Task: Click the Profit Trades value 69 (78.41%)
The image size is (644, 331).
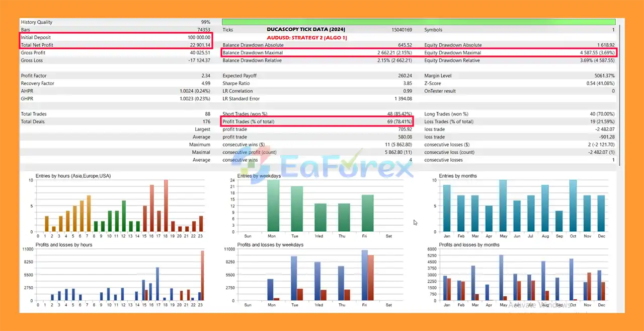Action: pos(399,121)
